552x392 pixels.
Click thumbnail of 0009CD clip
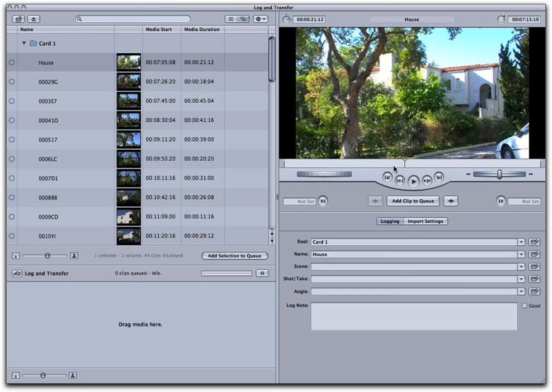[128, 217]
